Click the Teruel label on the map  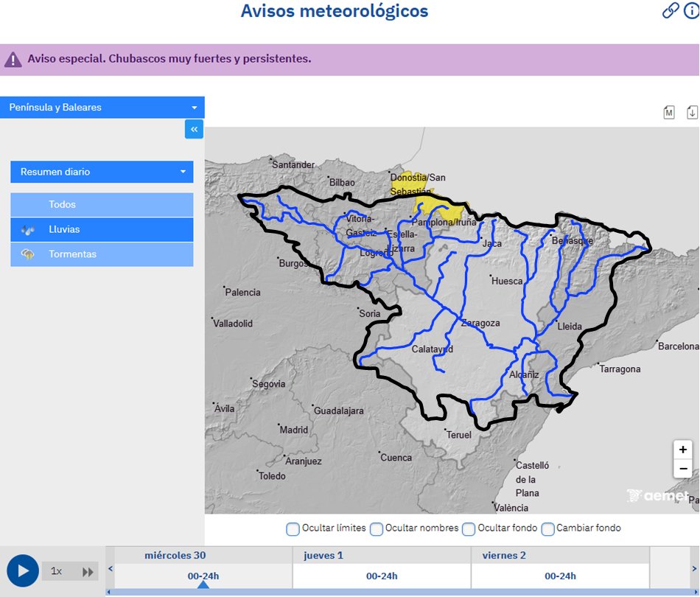click(x=459, y=435)
